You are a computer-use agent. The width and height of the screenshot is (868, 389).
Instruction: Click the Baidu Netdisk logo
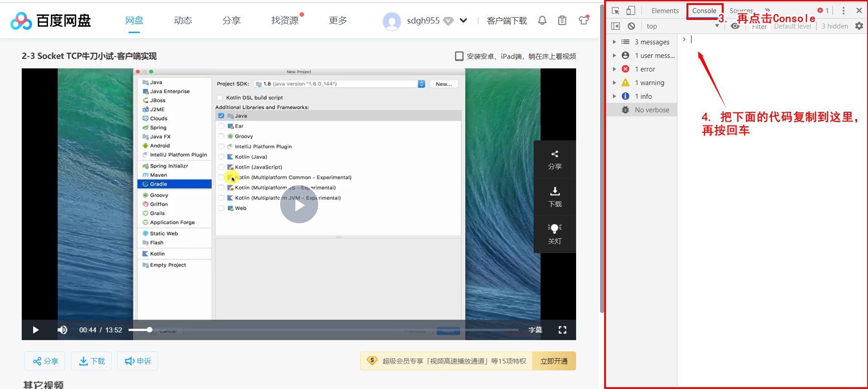(x=51, y=20)
